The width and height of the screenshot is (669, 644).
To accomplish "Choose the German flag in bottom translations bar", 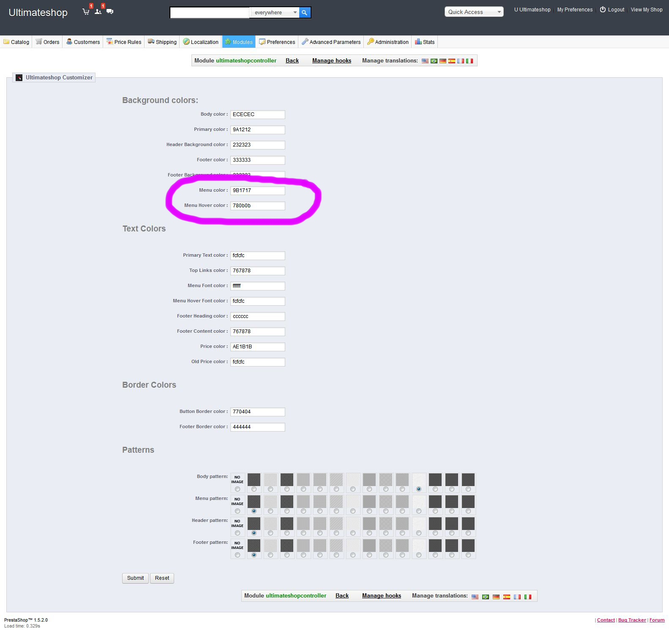I will (x=496, y=597).
